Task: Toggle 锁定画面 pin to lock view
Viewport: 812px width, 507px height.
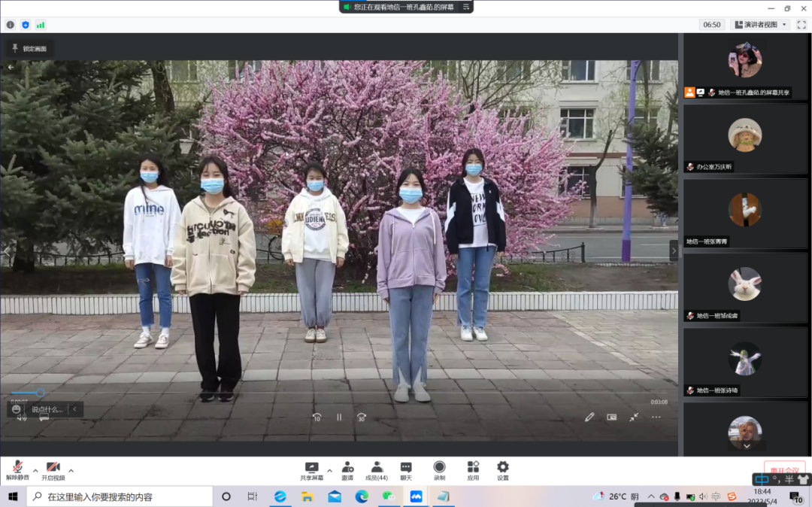Action: tap(29, 49)
